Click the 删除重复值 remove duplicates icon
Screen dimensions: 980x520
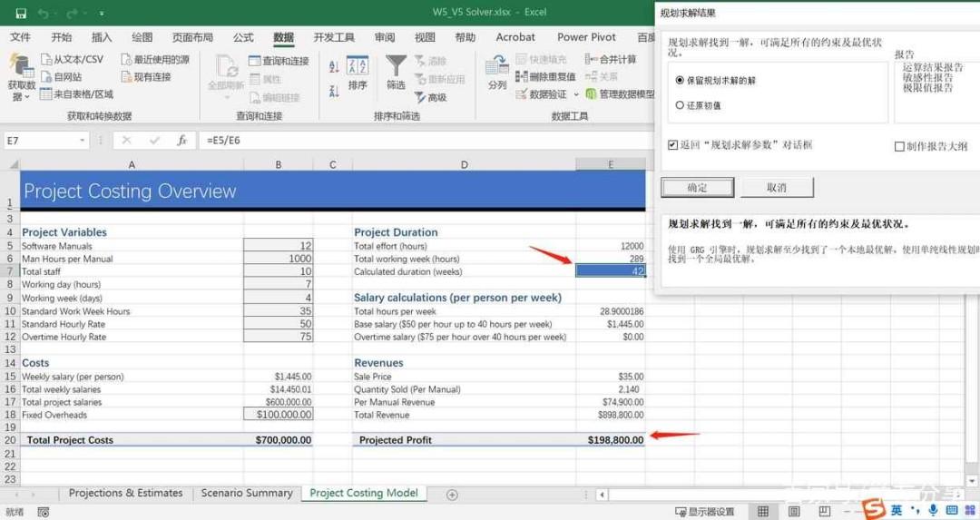[521, 76]
